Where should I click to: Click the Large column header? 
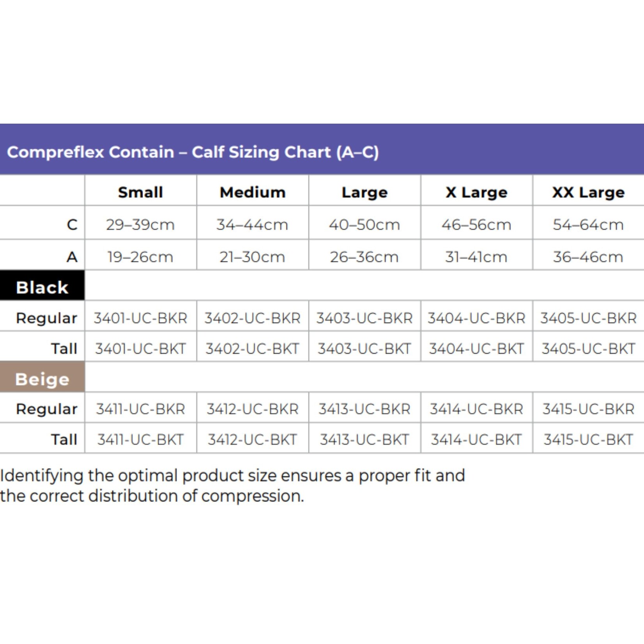pos(364,192)
